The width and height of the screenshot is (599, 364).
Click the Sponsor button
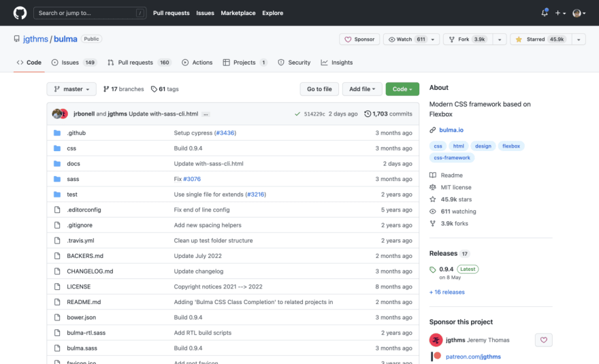(x=359, y=39)
